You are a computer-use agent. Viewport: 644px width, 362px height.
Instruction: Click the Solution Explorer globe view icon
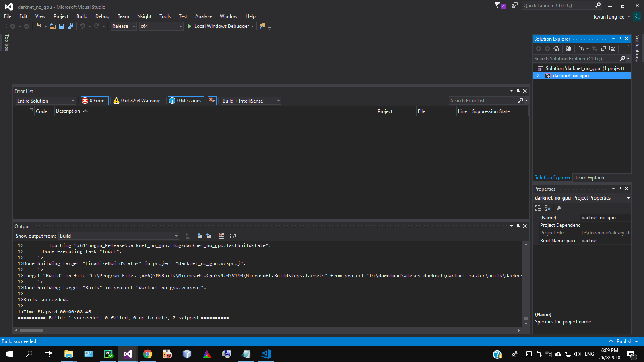568,49
